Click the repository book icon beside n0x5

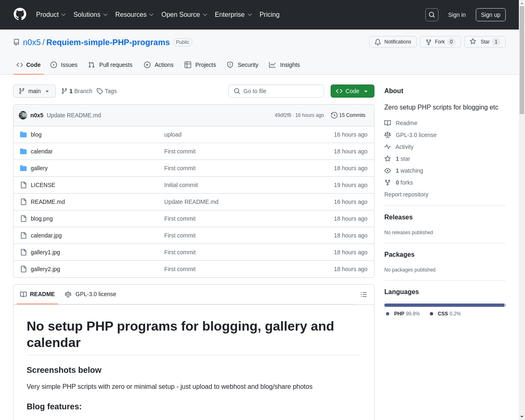pos(16,42)
